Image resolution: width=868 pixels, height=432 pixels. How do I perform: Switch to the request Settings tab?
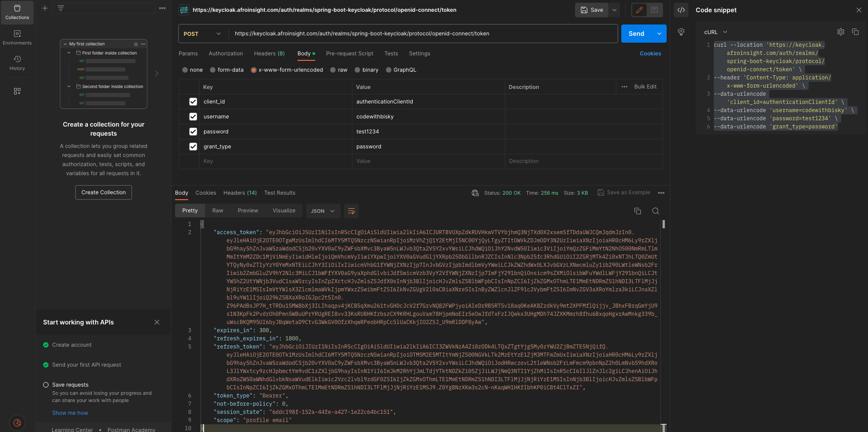(419, 54)
